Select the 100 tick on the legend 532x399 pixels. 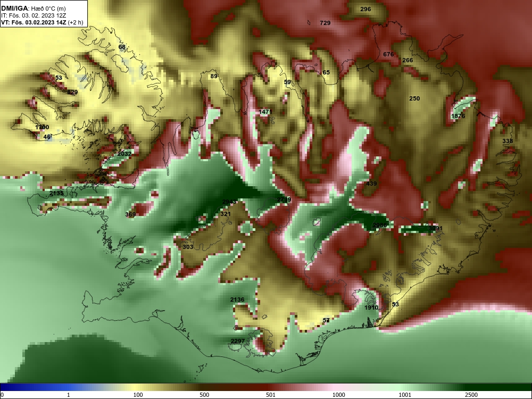click(138, 395)
